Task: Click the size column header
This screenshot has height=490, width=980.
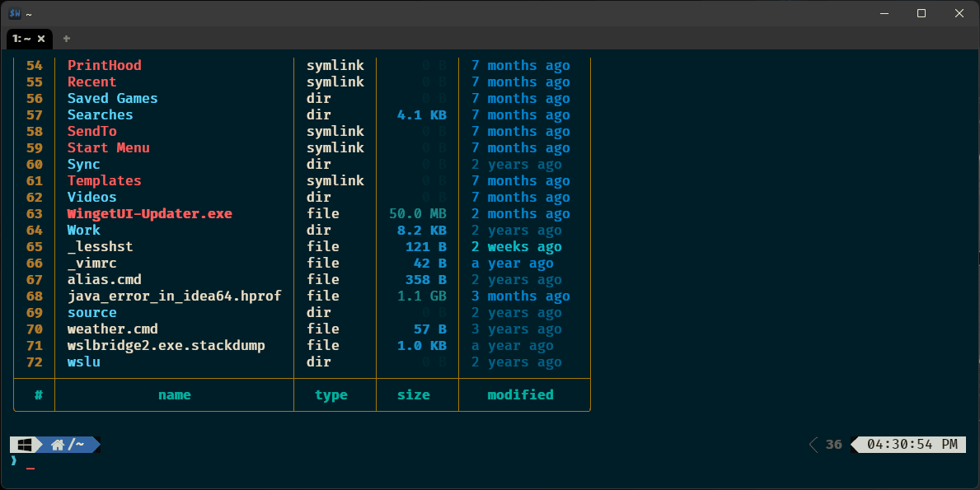Action: click(x=415, y=394)
